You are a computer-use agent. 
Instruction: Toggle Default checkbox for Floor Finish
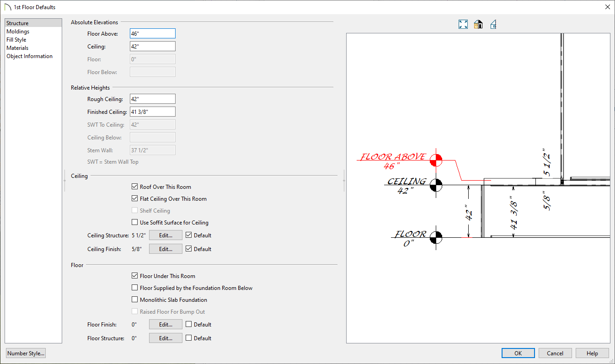(x=189, y=324)
